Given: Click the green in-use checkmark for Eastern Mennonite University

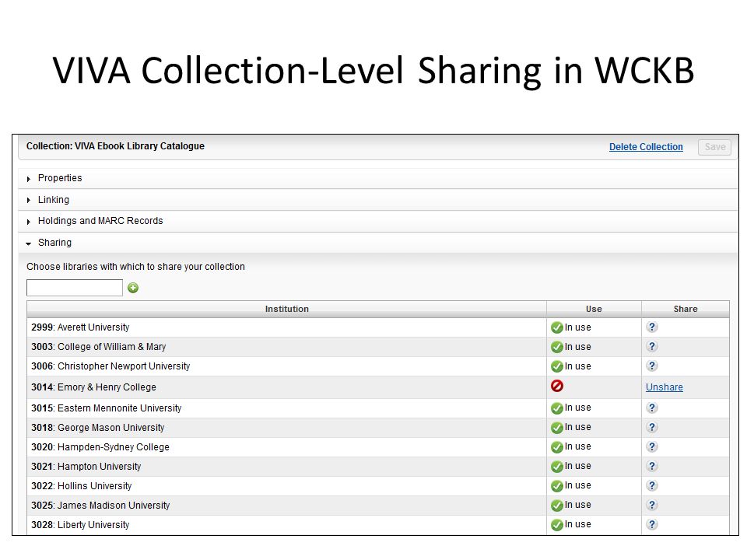Looking at the screenshot, I should [x=557, y=408].
